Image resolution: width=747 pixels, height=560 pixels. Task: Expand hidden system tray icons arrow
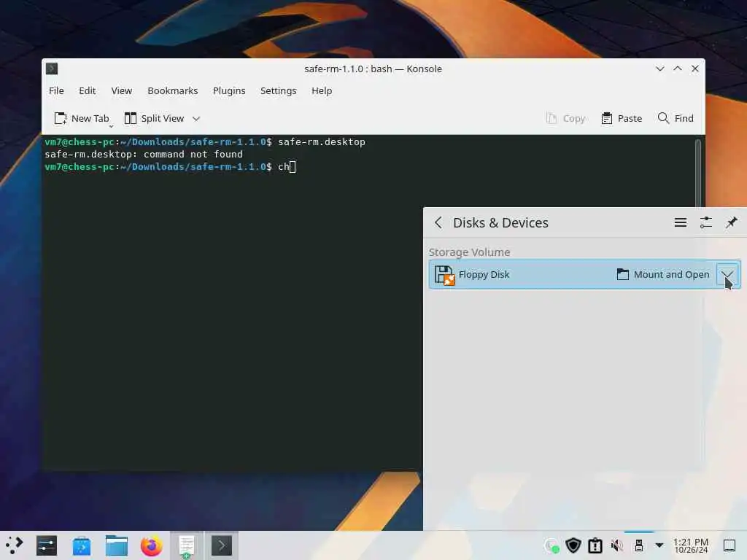click(x=659, y=545)
